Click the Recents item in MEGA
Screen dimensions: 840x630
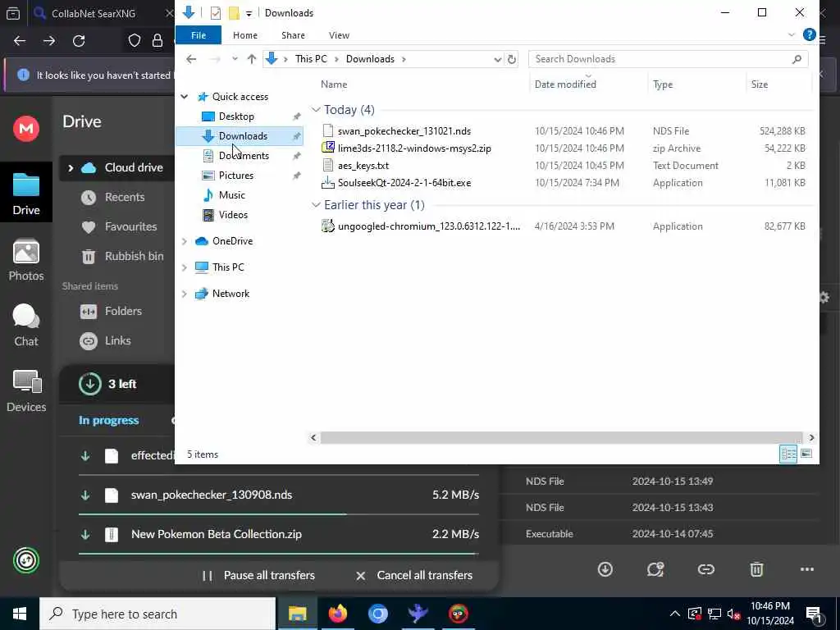tap(113, 197)
